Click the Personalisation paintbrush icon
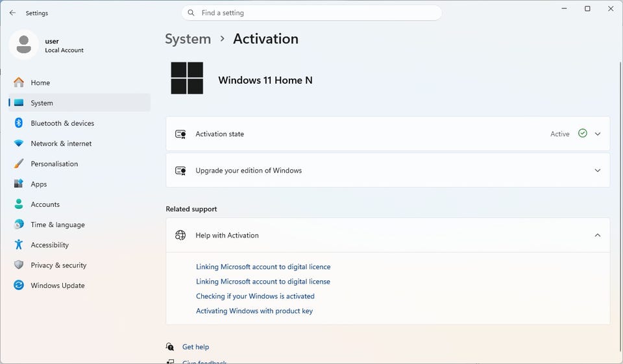 click(x=19, y=164)
